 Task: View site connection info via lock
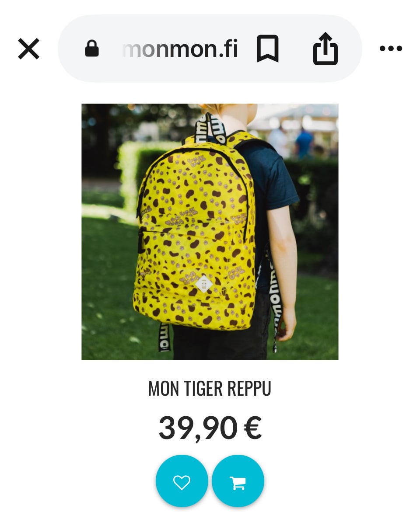[x=92, y=49]
